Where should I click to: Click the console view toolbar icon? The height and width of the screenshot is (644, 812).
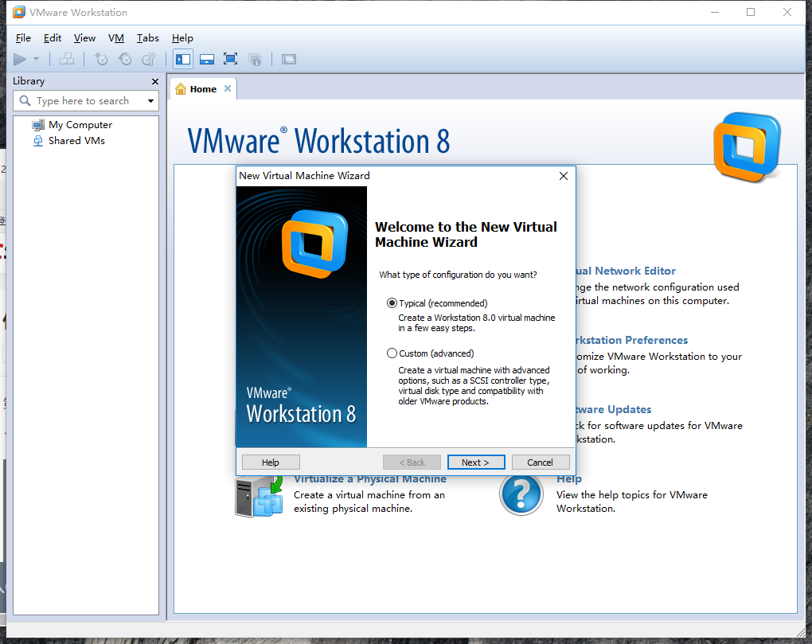[289, 59]
